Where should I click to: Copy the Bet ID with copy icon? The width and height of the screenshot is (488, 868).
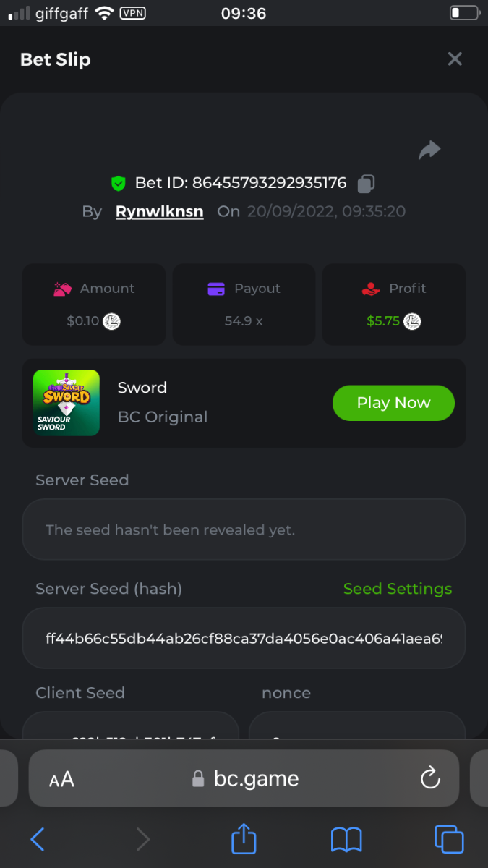pyautogui.click(x=366, y=184)
